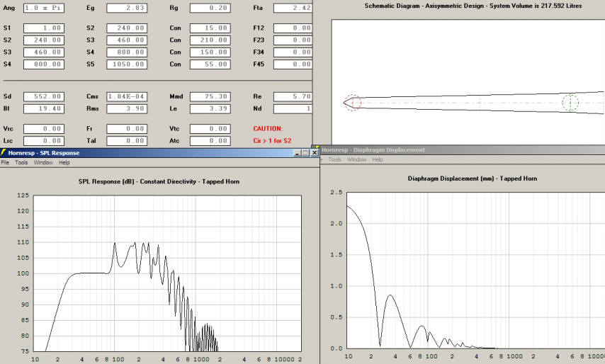Minimize the SPL Response window
This screenshot has height=364, width=605.
pyautogui.click(x=297, y=153)
